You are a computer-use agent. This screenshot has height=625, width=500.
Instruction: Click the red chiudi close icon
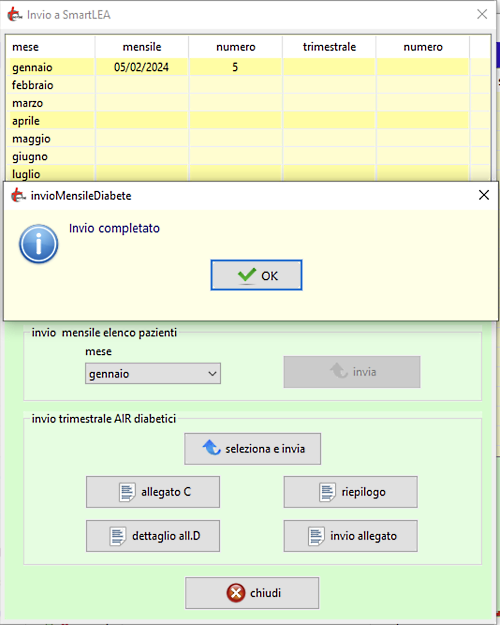pyautogui.click(x=236, y=593)
